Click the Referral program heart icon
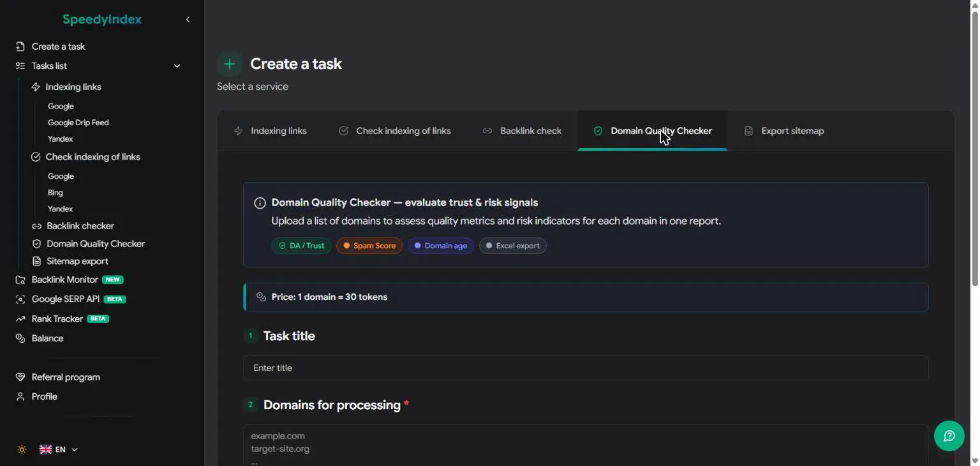 coord(20,377)
